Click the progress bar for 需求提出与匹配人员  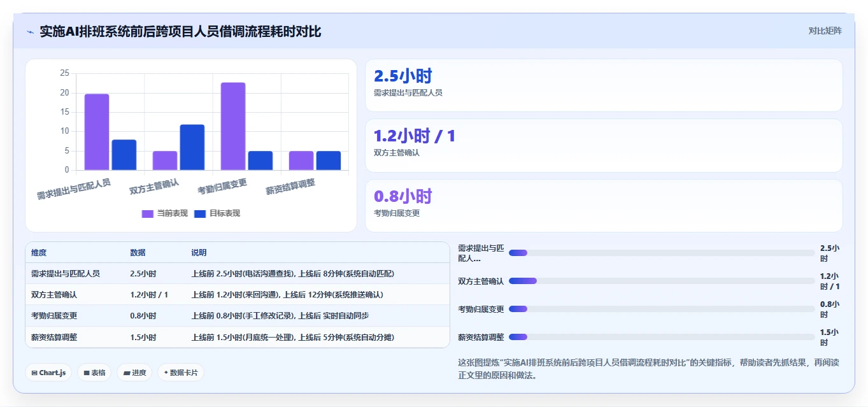[662, 253]
